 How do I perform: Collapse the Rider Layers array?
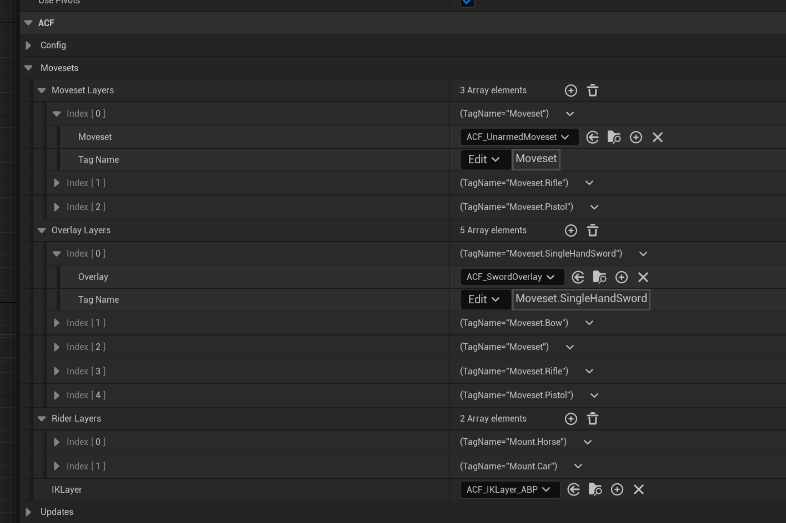tap(42, 419)
